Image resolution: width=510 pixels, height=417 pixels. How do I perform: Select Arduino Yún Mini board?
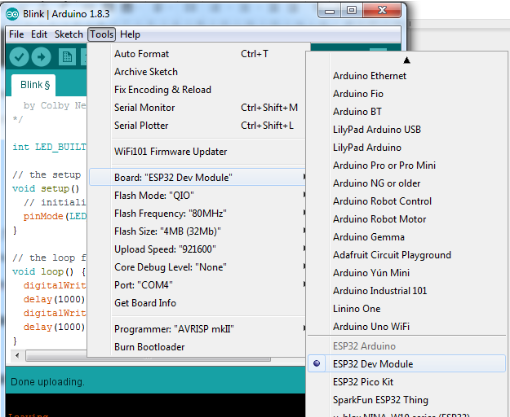coord(406,273)
